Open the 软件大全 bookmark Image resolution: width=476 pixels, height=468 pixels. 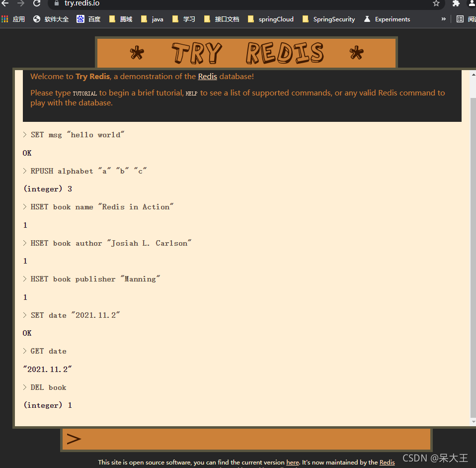click(x=51, y=19)
